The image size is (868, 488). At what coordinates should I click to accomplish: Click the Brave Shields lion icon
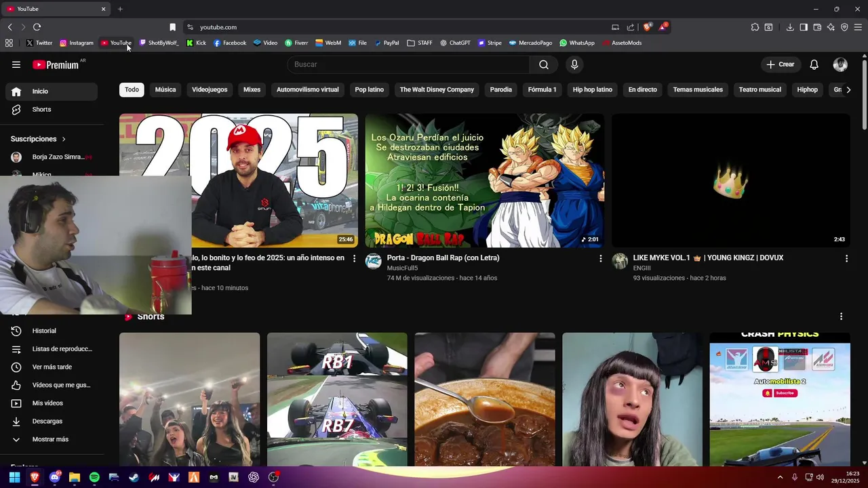(647, 27)
